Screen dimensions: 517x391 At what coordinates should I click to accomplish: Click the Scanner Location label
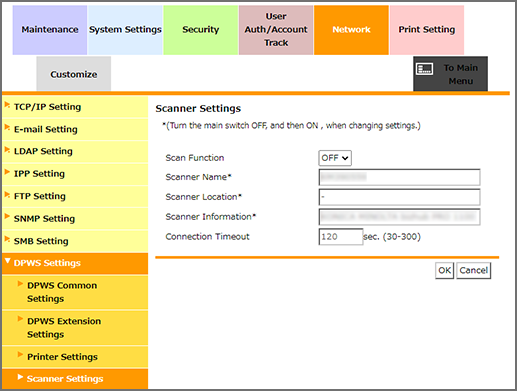click(203, 197)
